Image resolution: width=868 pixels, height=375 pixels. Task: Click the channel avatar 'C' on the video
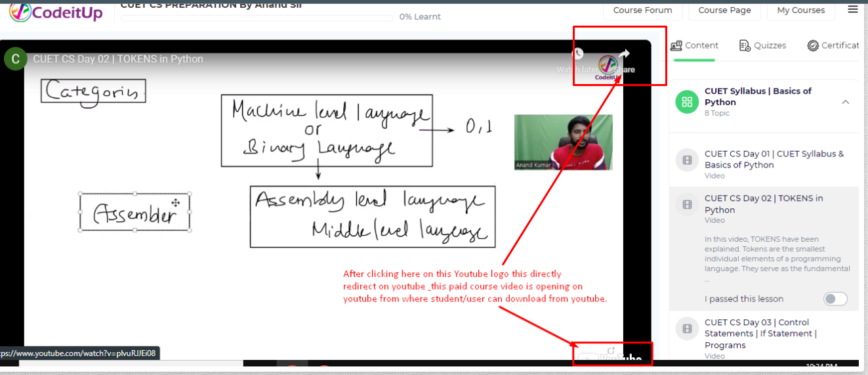[x=15, y=58]
